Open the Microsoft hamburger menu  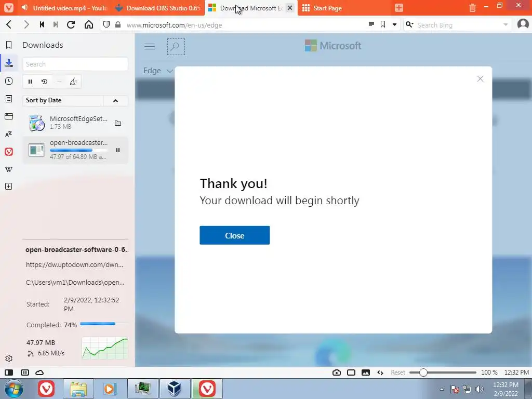tap(150, 46)
